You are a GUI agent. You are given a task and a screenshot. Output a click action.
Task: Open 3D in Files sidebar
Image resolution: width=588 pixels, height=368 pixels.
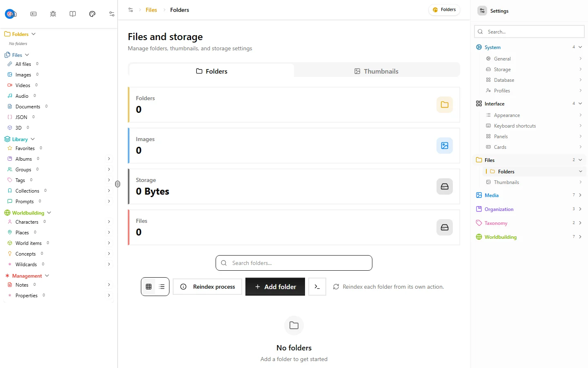(x=18, y=128)
